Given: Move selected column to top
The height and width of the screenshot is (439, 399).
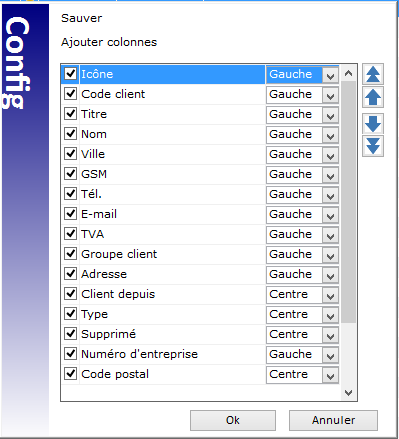Looking at the screenshot, I should 373,74.
